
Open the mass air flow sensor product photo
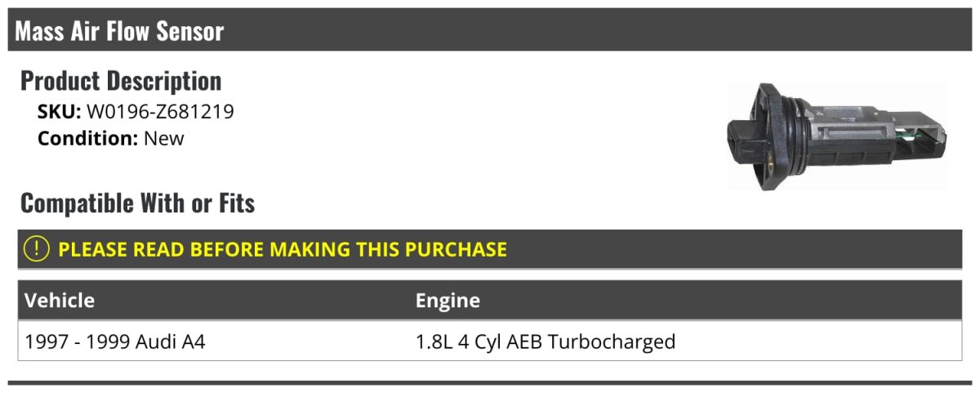(835, 136)
